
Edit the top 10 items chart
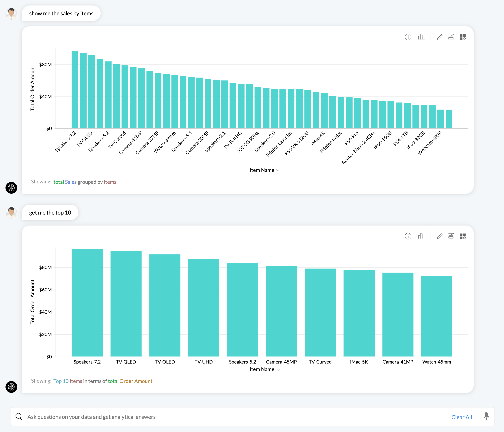[440, 236]
